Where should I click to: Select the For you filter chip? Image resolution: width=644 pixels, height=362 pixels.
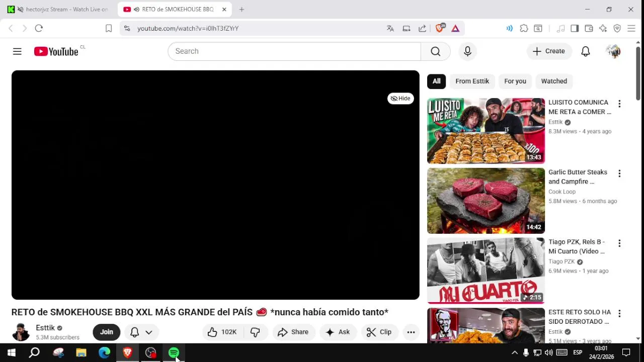click(515, 81)
